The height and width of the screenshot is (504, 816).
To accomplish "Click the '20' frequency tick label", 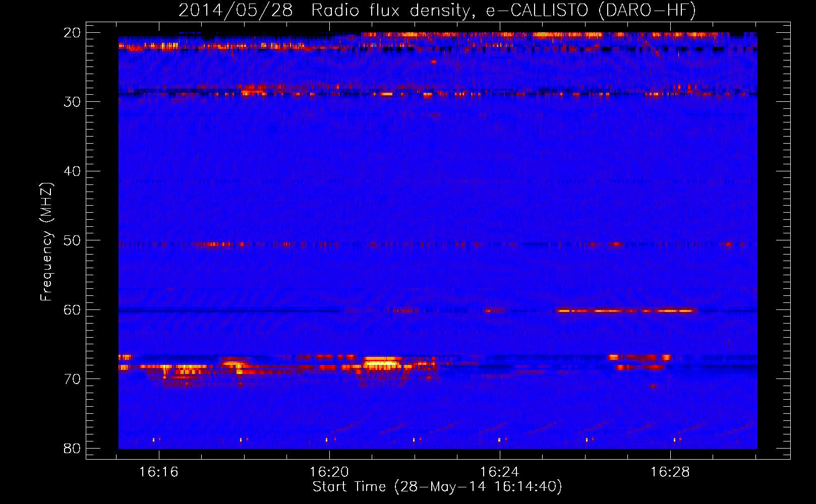I will click(72, 33).
